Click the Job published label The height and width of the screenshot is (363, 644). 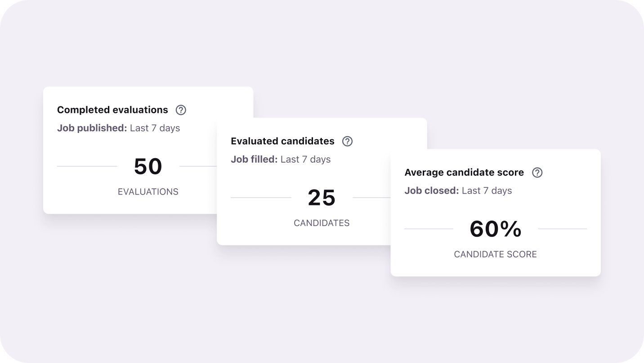click(x=92, y=128)
